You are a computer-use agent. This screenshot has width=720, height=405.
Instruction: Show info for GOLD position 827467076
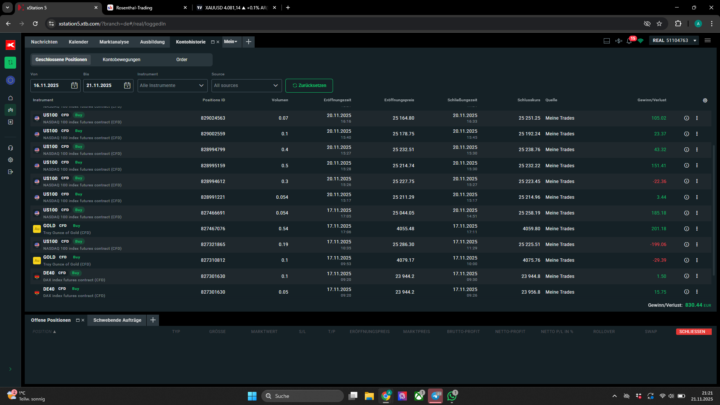686,229
